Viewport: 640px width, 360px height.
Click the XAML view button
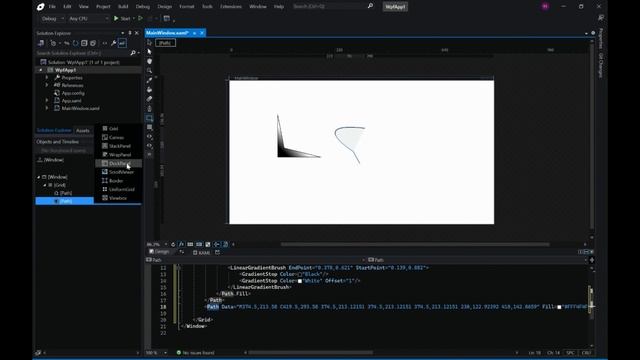202,253
